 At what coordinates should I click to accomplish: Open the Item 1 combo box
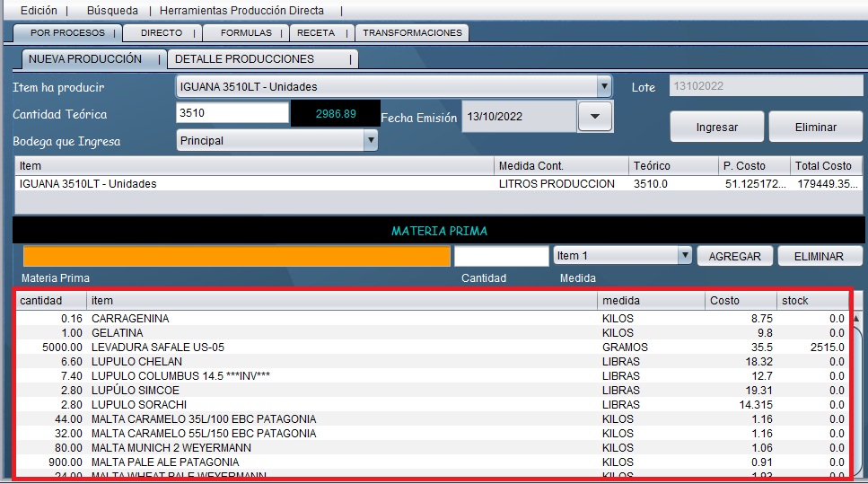(x=685, y=256)
